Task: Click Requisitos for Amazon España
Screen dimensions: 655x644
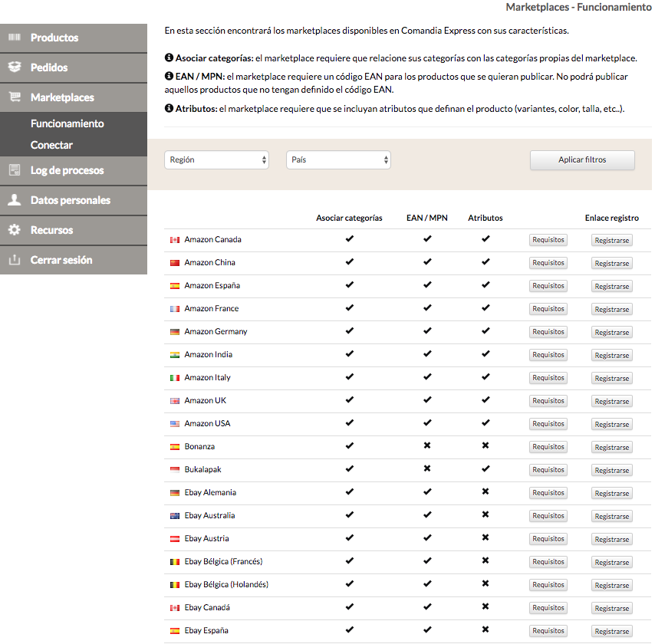Action: click(548, 286)
